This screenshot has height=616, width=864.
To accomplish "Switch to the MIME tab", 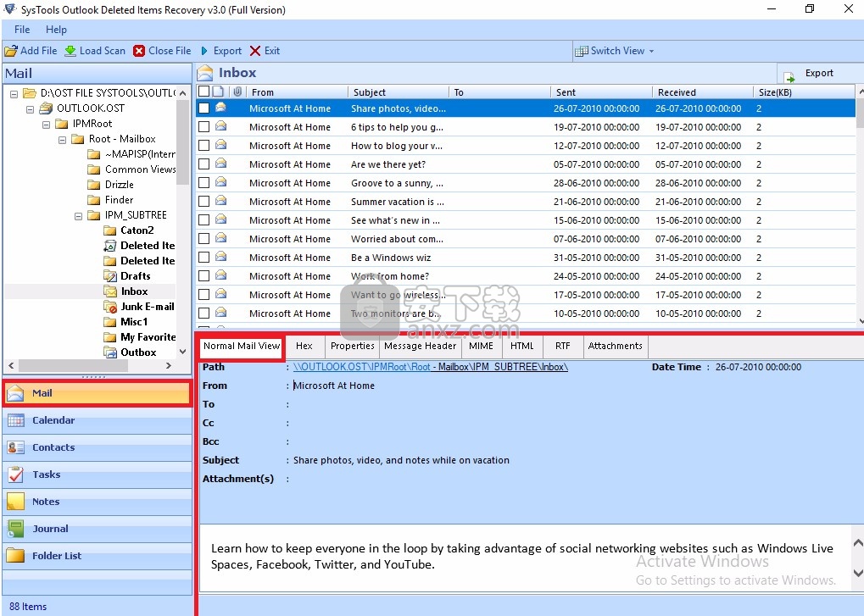I will coord(481,346).
